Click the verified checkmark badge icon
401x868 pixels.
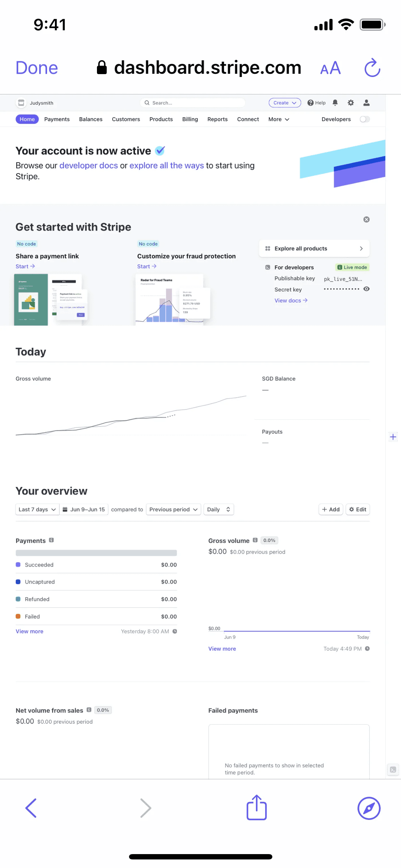160,151
